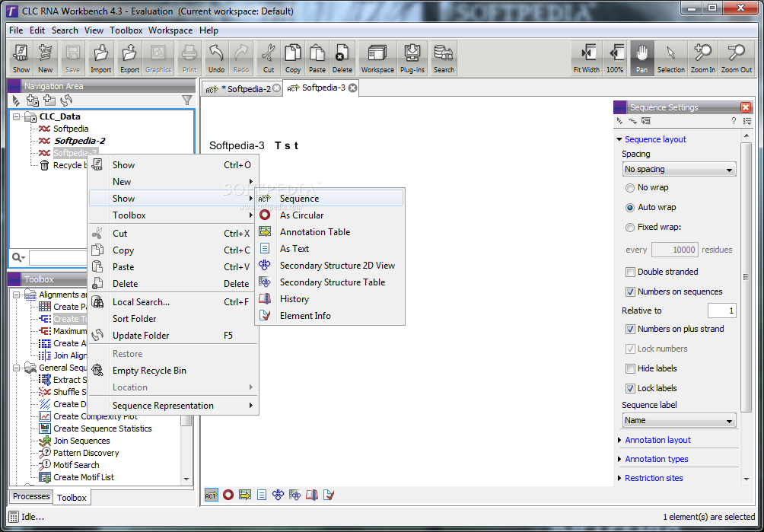Collapse the CLC_Data tree node
Screen dimensions: 764x532
coord(17,117)
